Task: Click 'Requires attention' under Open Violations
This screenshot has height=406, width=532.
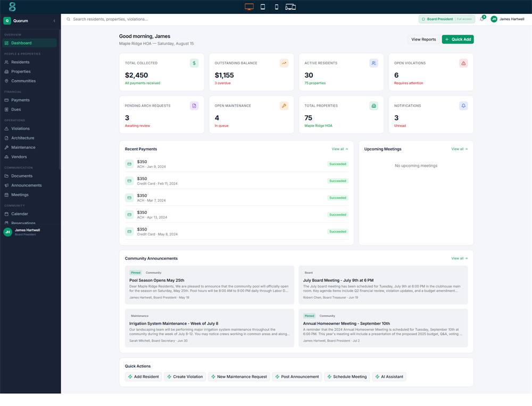Action: pos(409,83)
